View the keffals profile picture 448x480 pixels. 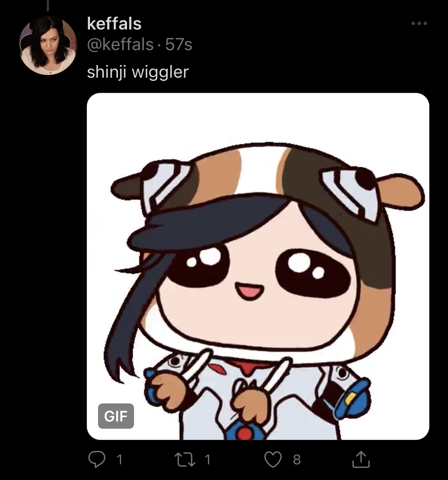(x=48, y=46)
